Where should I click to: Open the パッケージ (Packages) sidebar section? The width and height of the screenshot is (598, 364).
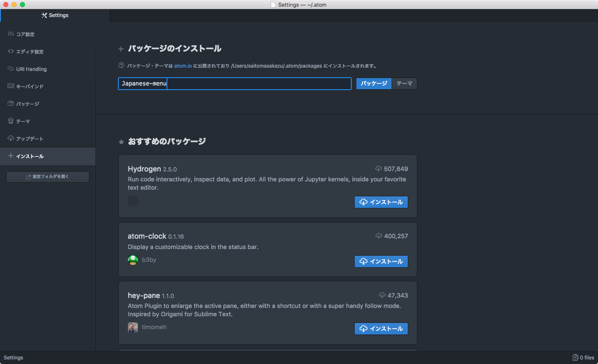(x=48, y=104)
